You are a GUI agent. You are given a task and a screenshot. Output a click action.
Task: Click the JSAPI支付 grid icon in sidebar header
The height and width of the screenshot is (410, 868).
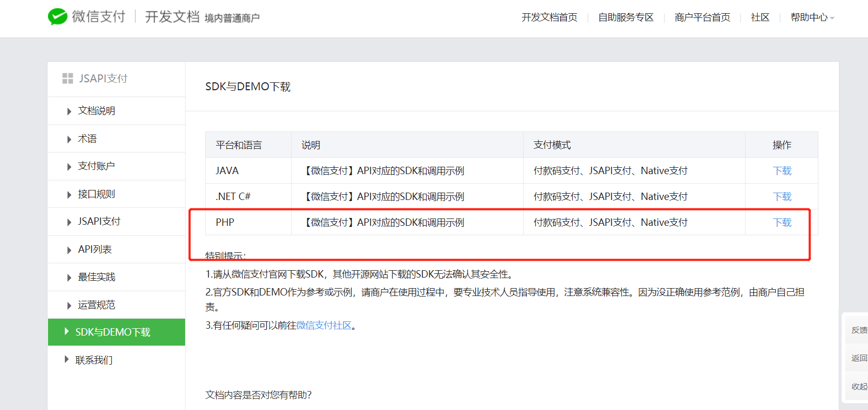click(67, 79)
